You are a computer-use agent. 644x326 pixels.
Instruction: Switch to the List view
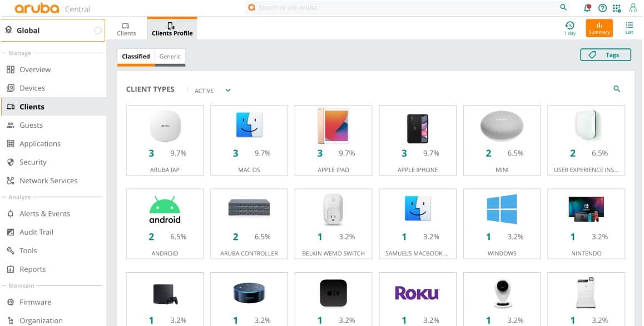pos(629,28)
